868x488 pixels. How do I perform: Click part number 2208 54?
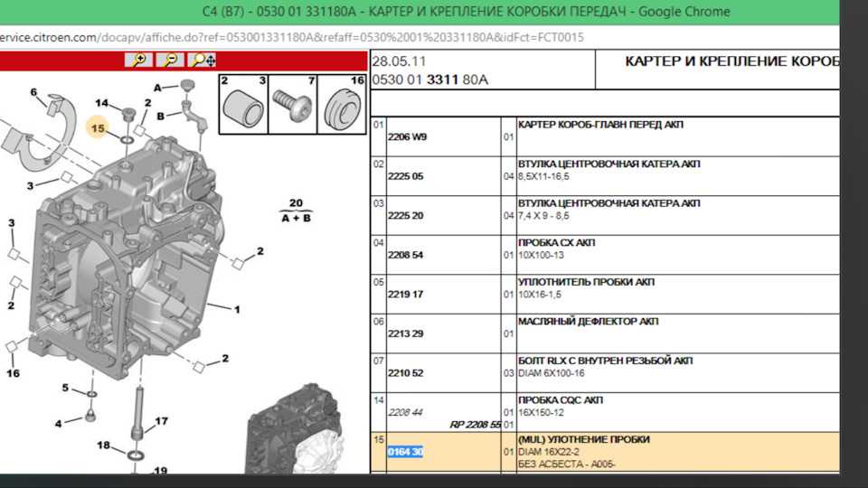click(x=405, y=255)
